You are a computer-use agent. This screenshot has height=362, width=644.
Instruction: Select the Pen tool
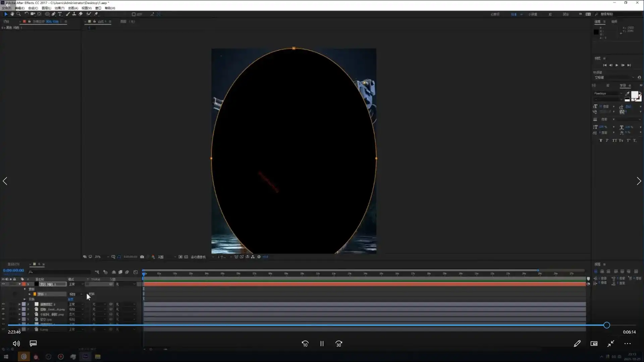(x=54, y=14)
